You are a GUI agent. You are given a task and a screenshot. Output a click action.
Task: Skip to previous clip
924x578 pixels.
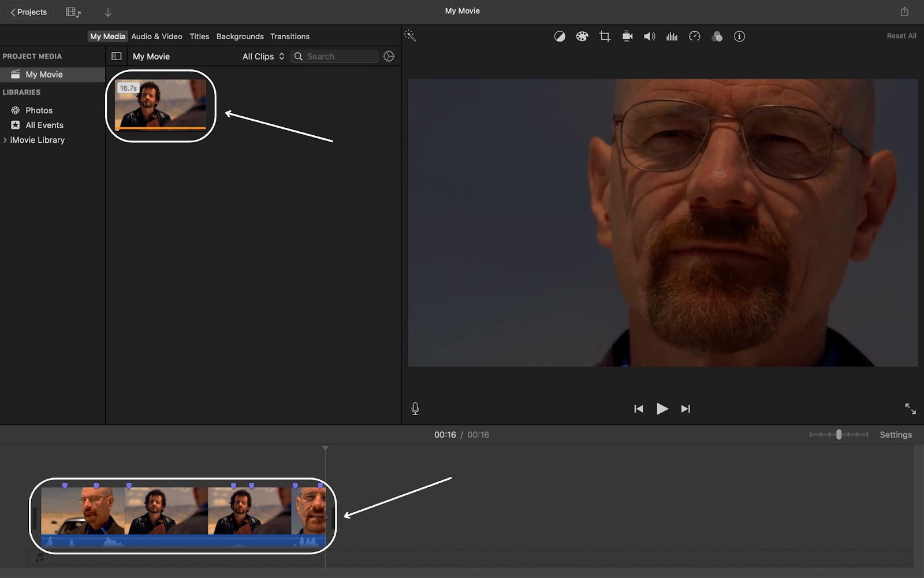coord(639,409)
